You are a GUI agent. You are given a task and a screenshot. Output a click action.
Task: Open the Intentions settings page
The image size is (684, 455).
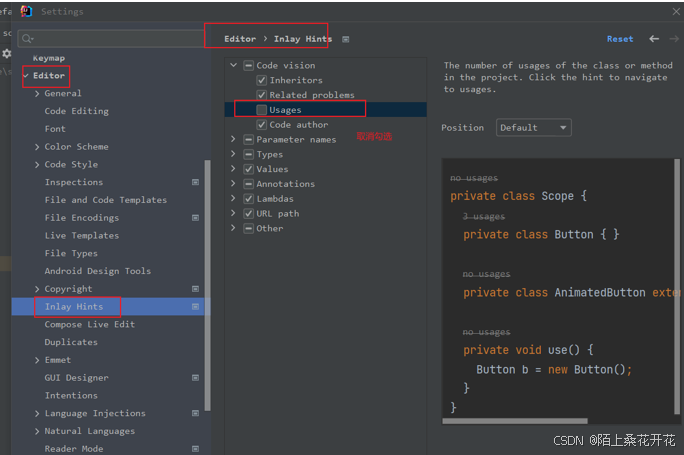point(71,396)
